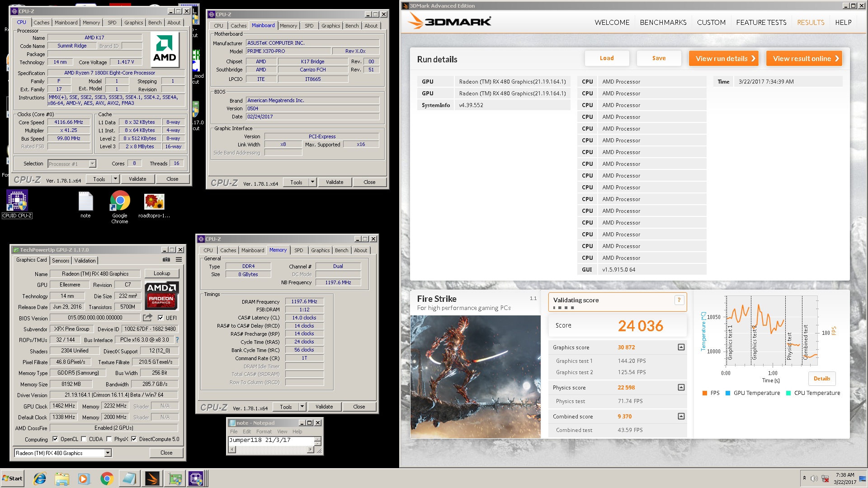Show hidden system tray icons arrow
The width and height of the screenshot is (868, 488).
coord(804,478)
